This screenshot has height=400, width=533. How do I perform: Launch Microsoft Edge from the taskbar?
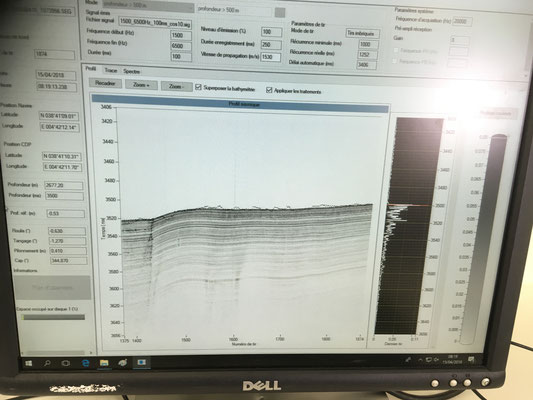click(85, 363)
